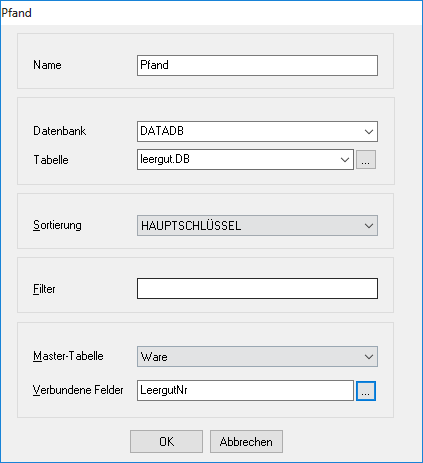Click the Verbundene Felder label
The height and width of the screenshot is (463, 423).
78,390
